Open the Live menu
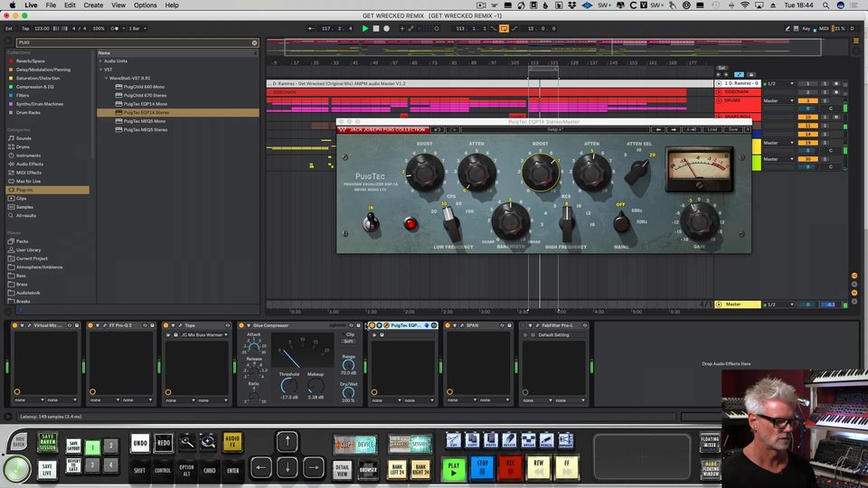Viewport: 868px width, 488px height. [31, 5]
